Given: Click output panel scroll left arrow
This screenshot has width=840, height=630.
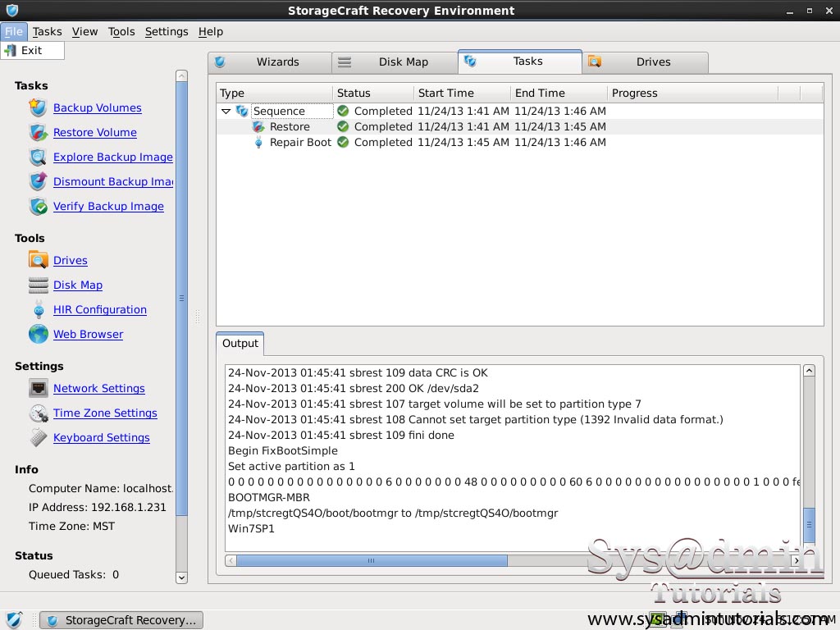Looking at the screenshot, I should [x=231, y=560].
